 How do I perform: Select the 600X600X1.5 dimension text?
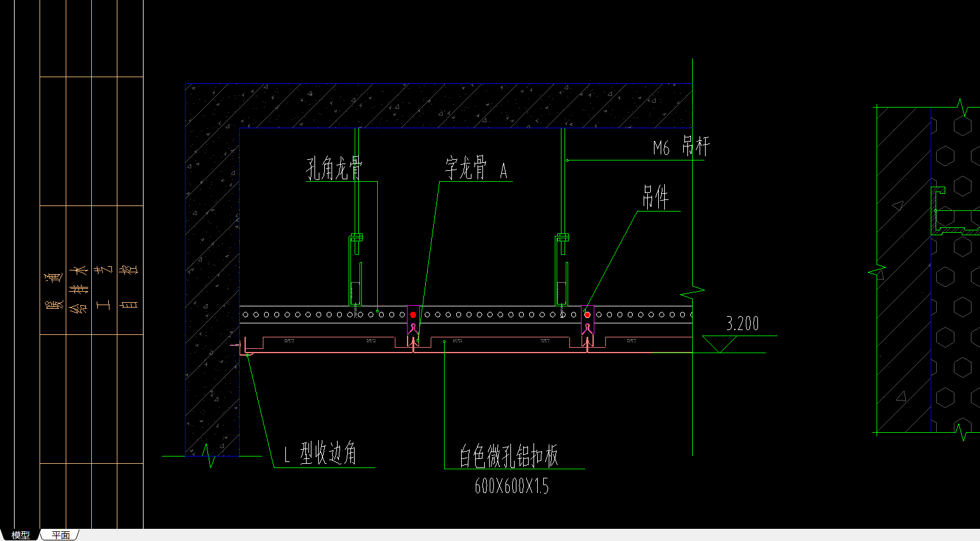512,486
